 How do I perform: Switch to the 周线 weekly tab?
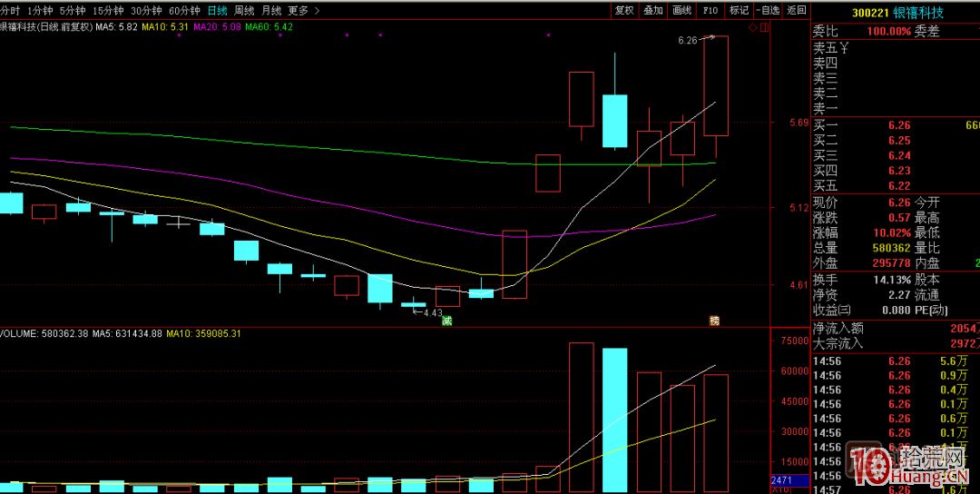(x=244, y=11)
